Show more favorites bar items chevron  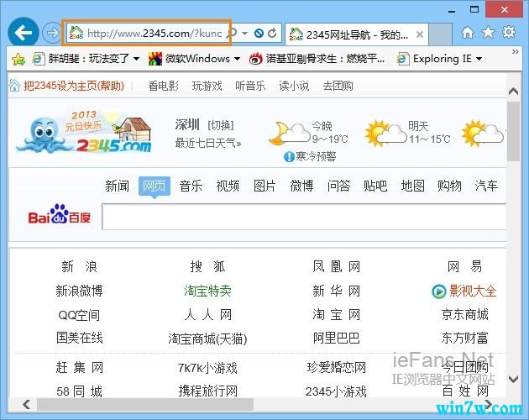click(516, 51)
